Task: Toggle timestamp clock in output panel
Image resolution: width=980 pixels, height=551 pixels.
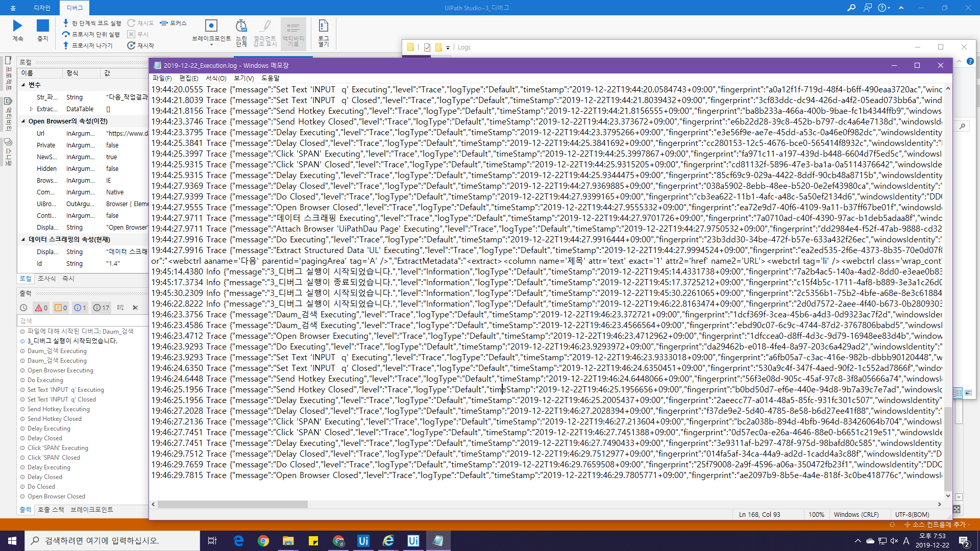Action: [23, 308]
